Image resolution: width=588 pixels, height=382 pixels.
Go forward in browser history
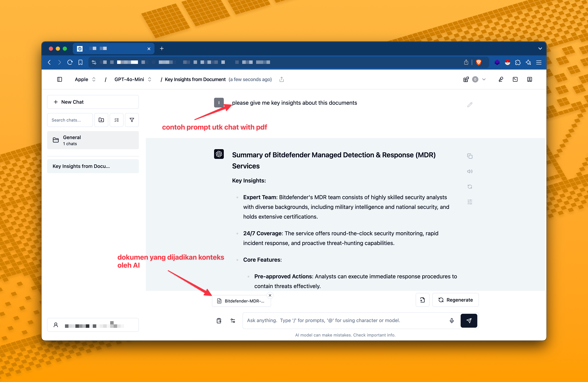(60, 62)
